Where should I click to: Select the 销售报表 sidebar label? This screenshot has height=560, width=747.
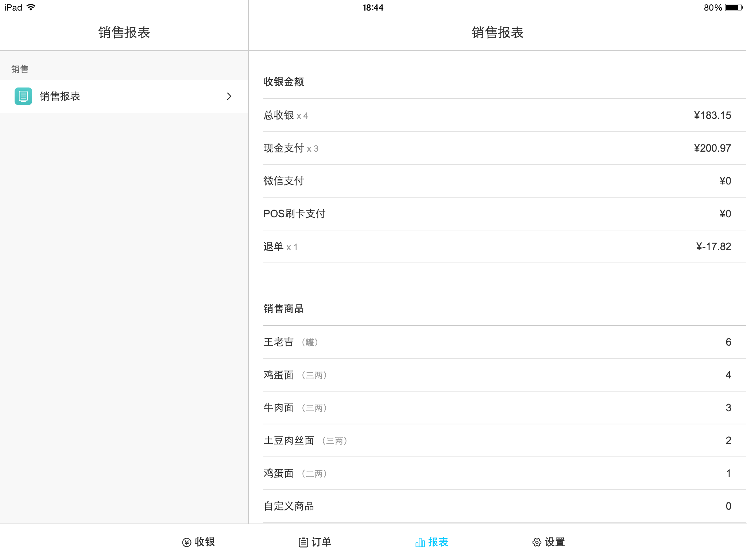click(x=60, y=96)
